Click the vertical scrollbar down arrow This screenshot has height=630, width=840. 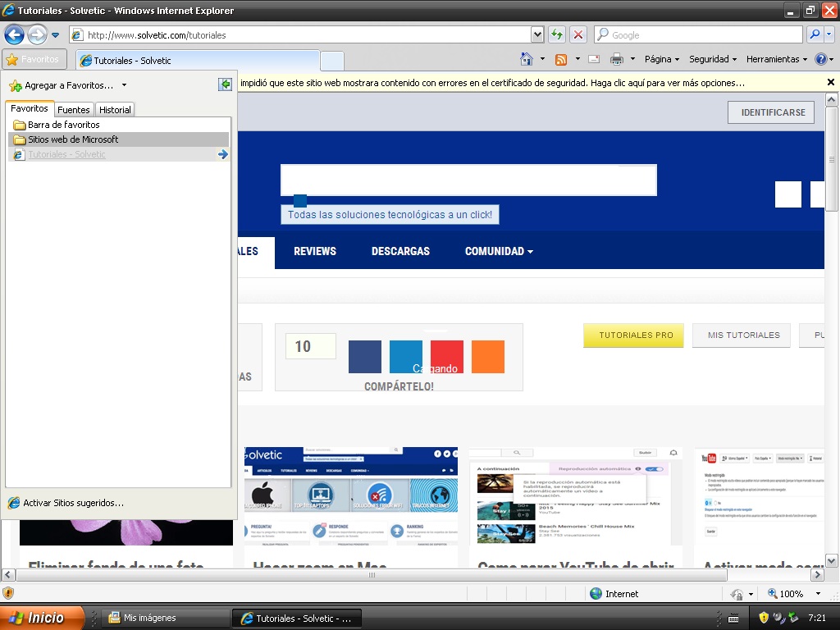(832, 561)
